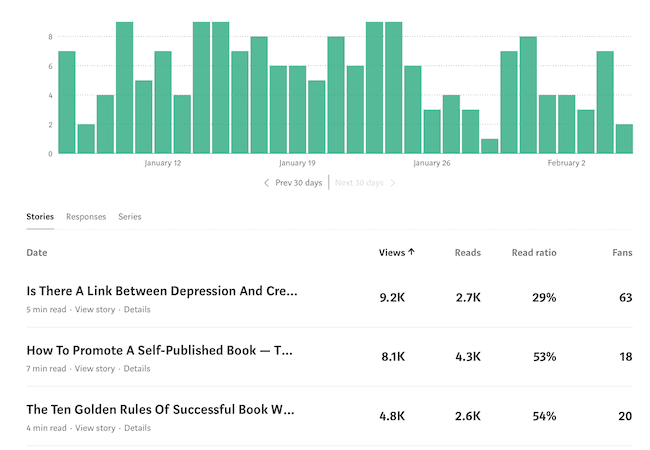The image size is (650, 450).
Task: Click the right chevron beside Next 30 days
Action: pos(393,183)
